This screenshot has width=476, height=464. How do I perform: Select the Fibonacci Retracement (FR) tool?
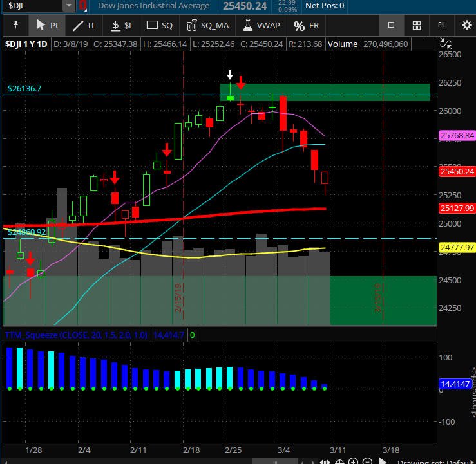(x=306, y=25)
